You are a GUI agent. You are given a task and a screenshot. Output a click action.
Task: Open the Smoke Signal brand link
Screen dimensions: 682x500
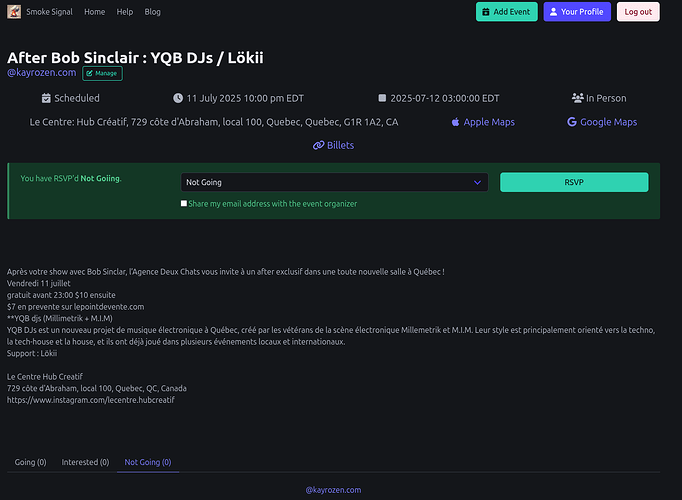pyautogui.click(x=49, y=12)
